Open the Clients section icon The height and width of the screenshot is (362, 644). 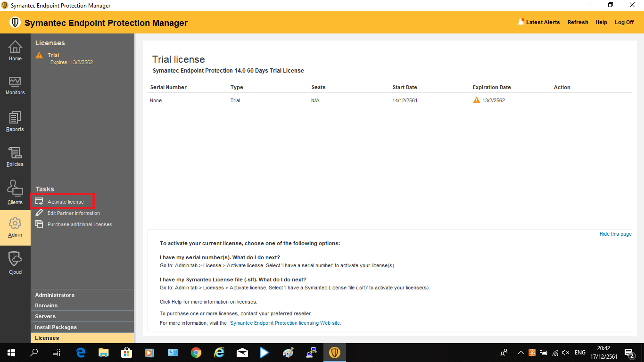pos(15,189)
